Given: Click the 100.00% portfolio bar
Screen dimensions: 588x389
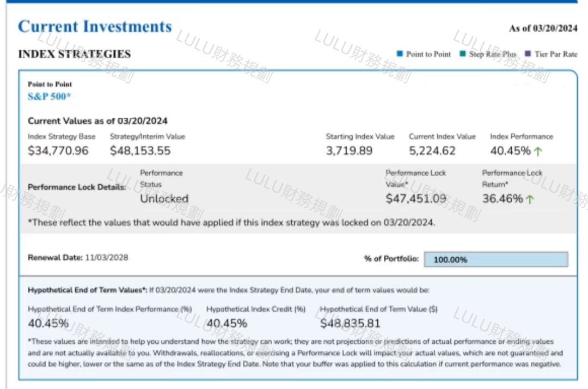Looking at the screenshot, I should click(496, 259).
